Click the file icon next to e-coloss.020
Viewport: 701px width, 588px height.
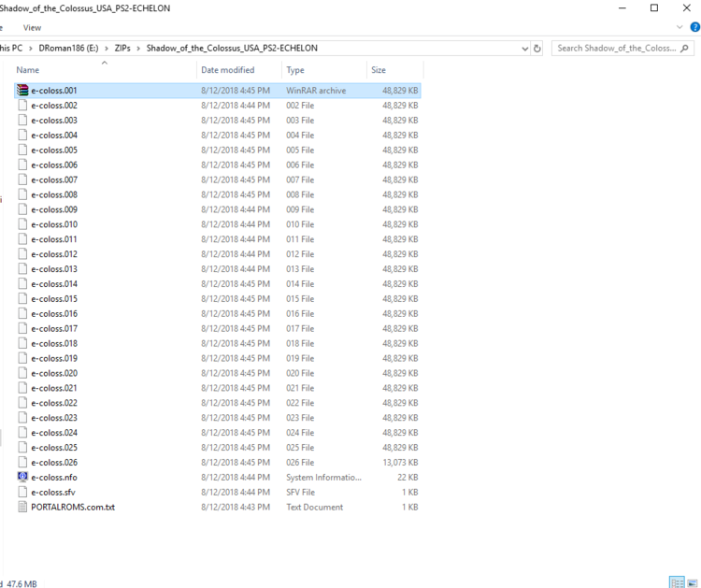pos(22,373)
